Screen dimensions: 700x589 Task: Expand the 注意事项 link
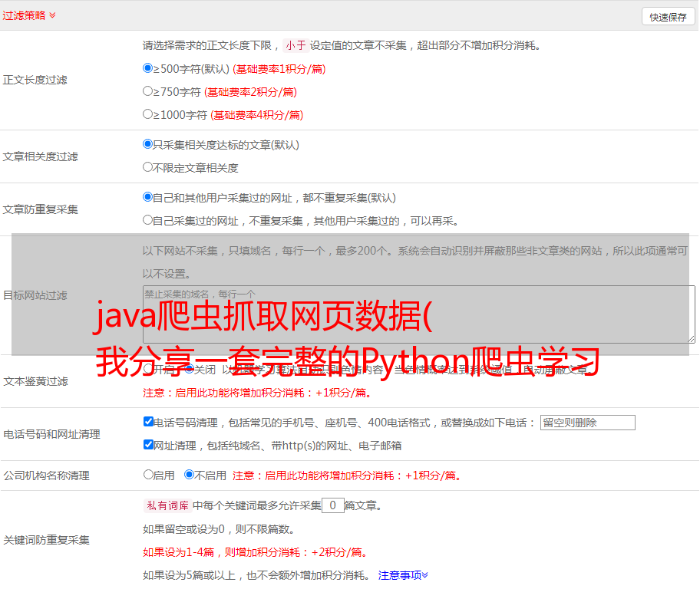tap(403, 575)
